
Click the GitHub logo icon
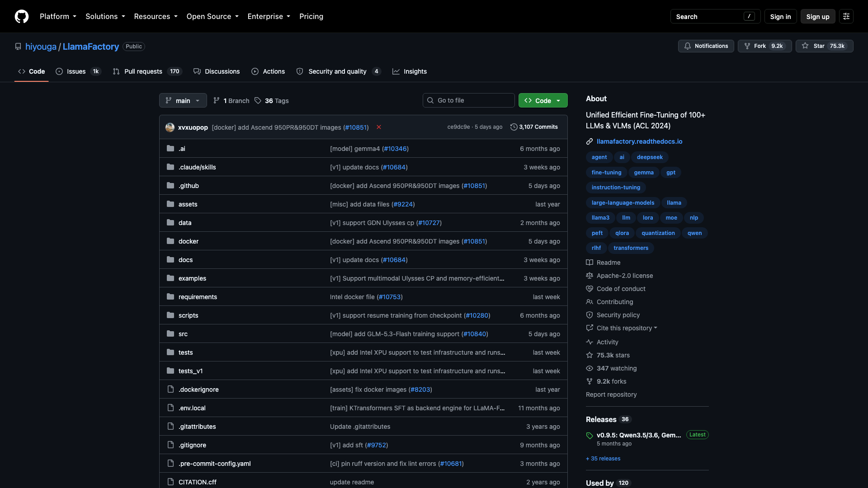[22, 16]
